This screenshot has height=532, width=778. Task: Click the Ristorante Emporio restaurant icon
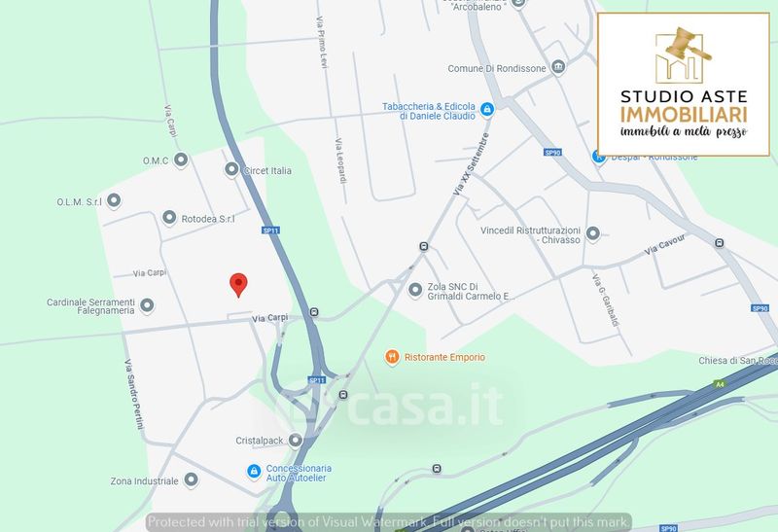[x=392, y=357]
